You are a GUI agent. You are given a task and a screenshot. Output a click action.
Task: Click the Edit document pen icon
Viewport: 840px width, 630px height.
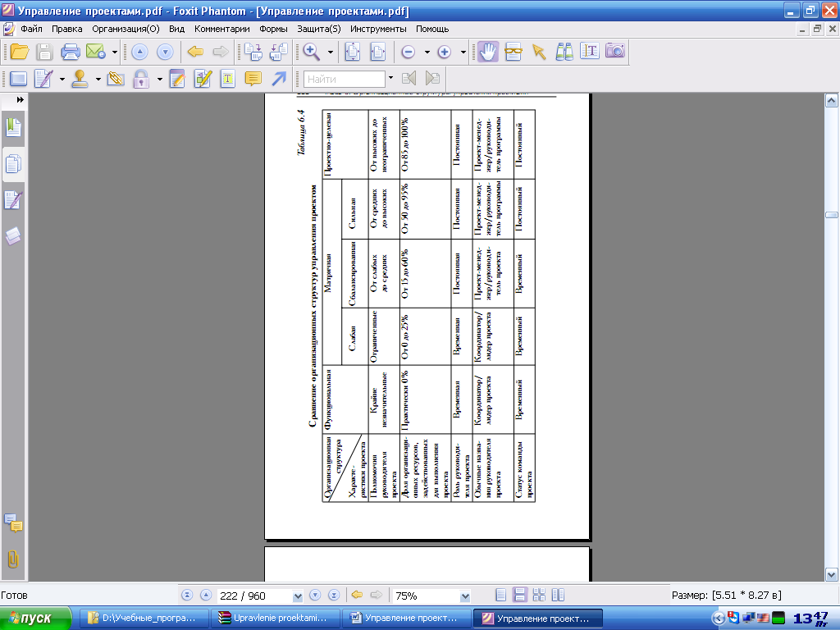tap(43, 80)
